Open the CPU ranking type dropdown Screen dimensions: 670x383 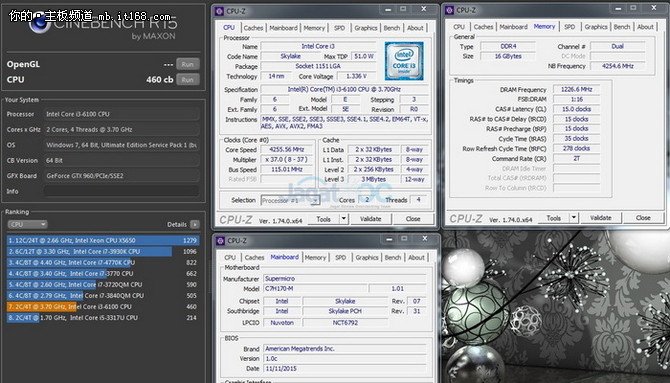click(27, 224)
